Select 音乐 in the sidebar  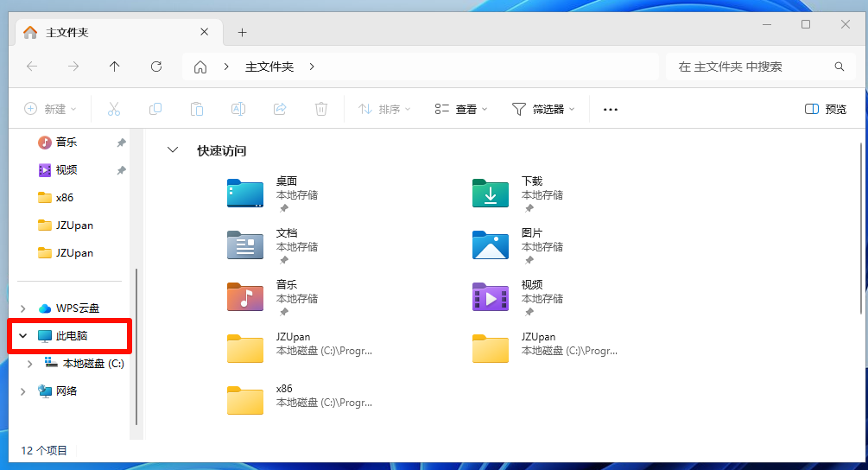pos(66,143)
